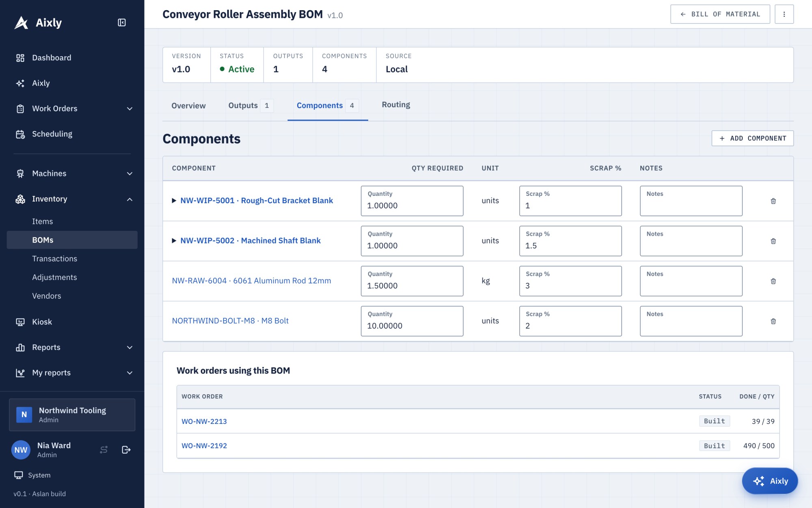
Task: Delete the Machined Shaft Blank row
Action: (x=773, y=241)
